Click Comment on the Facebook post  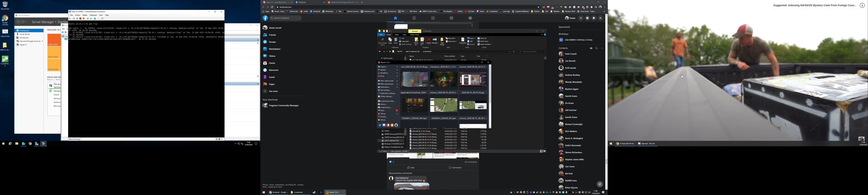(x=455, y=167)
